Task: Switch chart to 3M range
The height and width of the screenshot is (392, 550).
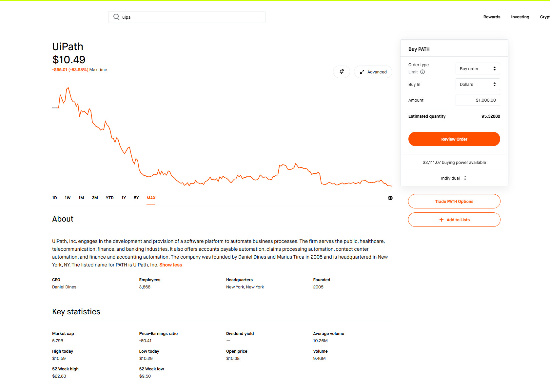Action: 95,198
